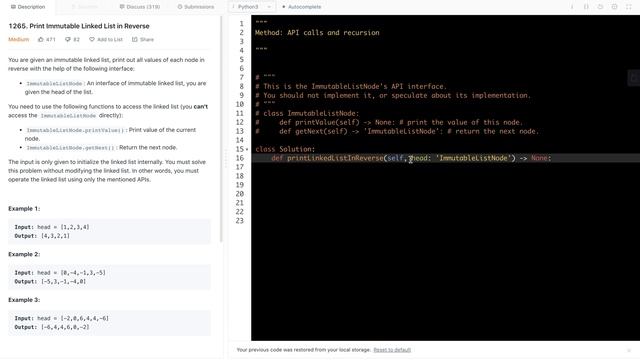Open the Python3 language dropdown
The image size is (640, 360).
tap(251, 7)
